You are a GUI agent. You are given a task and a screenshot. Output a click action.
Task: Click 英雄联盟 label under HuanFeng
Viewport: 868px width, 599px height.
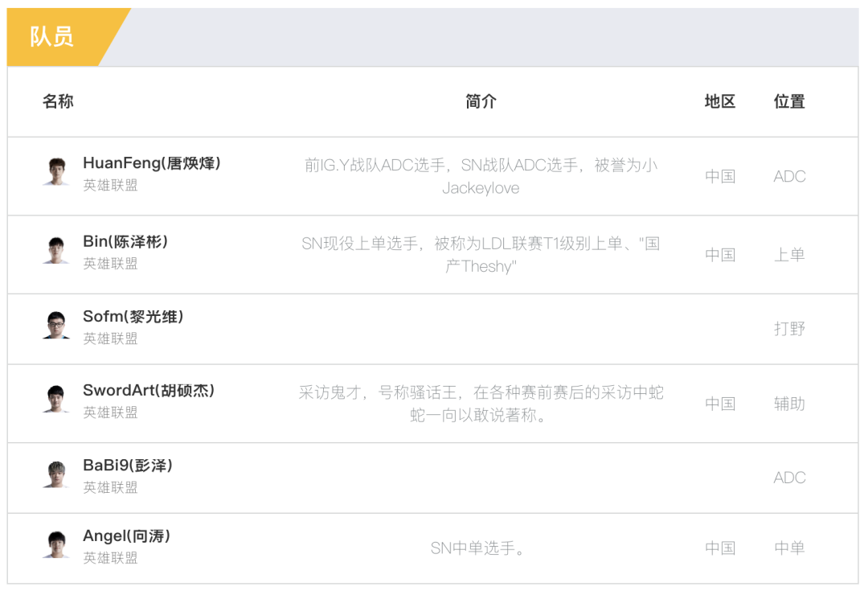111,185
